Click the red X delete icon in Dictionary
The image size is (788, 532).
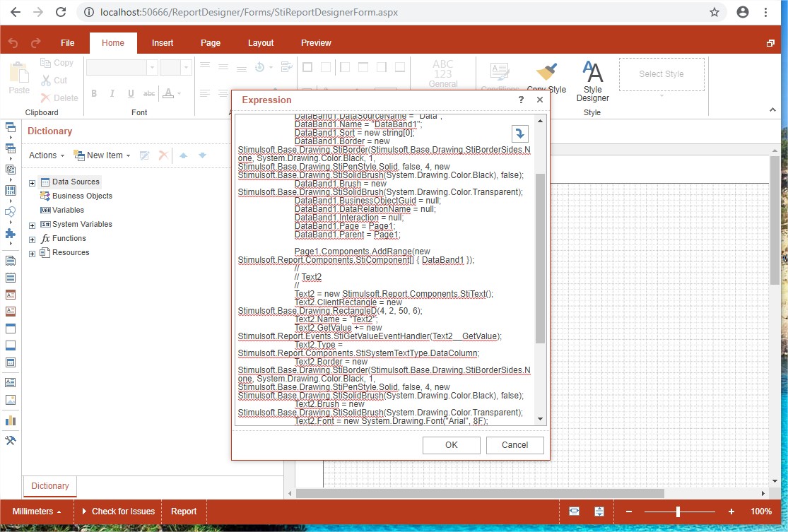point(163,155)
